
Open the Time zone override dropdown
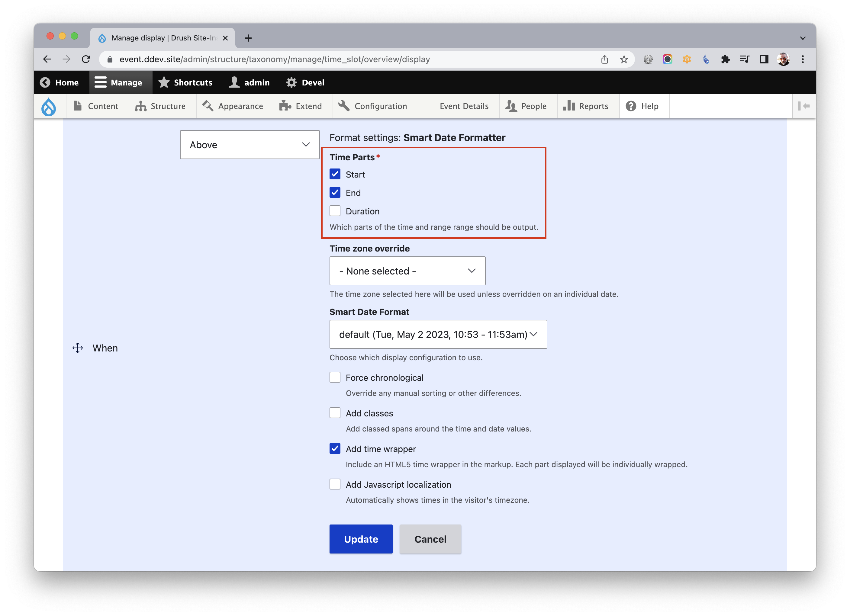[407, 271]
